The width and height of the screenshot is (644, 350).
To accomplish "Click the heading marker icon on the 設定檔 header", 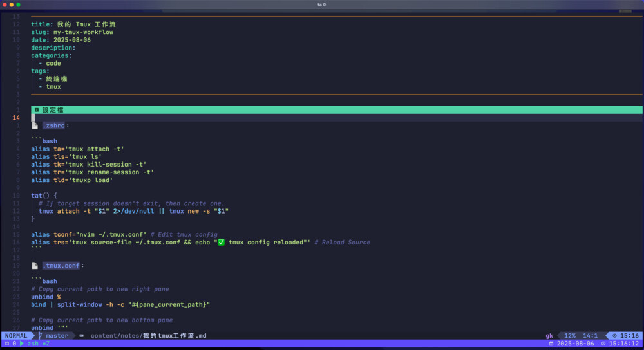I will click(37, 110).
